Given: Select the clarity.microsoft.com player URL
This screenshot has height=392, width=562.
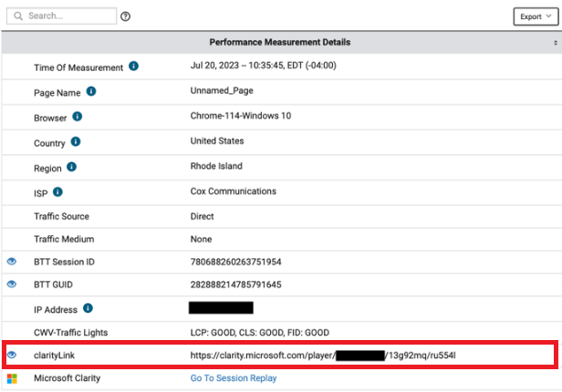Looking at the screenshot, I should click(323, 356).
